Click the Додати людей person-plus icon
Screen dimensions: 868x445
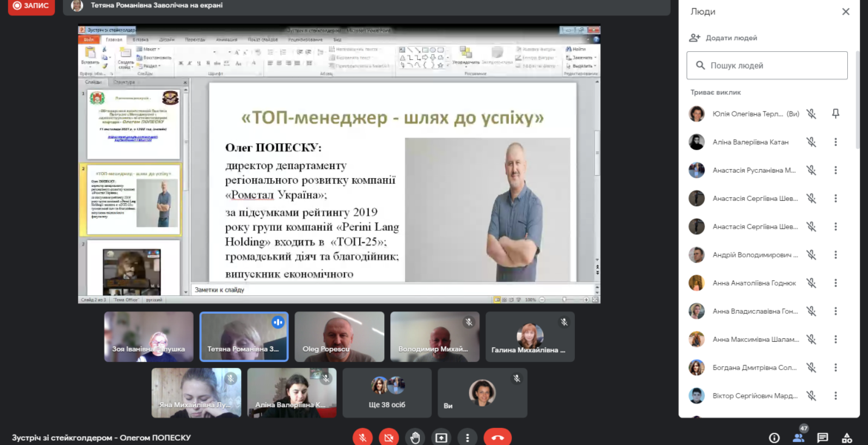pos(694,38)
